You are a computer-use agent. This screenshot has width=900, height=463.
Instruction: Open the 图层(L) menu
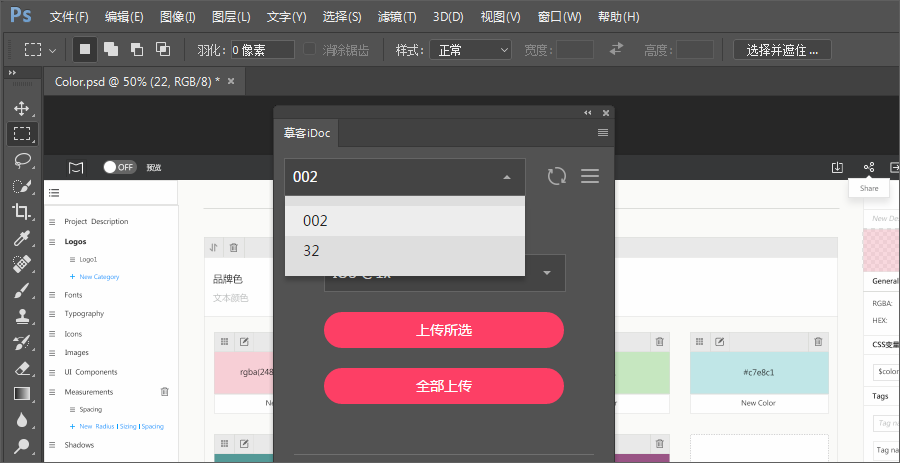[x=231, y=17]
